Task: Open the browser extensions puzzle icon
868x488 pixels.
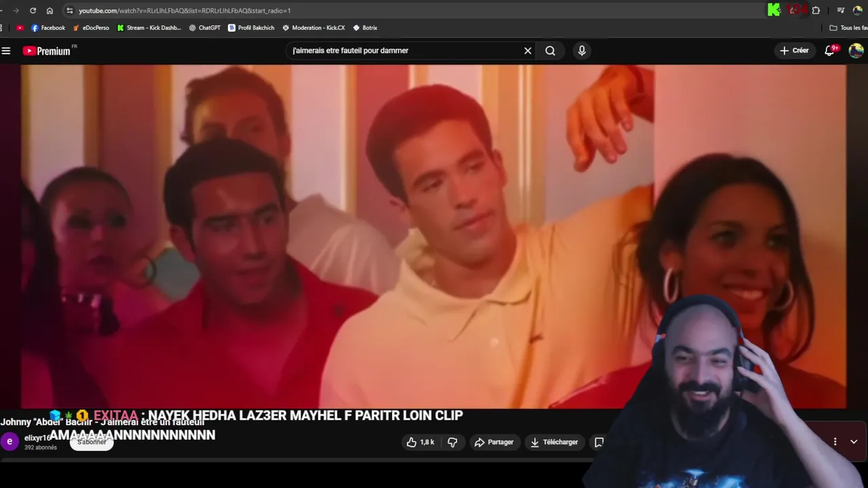Action: [816, 11]
